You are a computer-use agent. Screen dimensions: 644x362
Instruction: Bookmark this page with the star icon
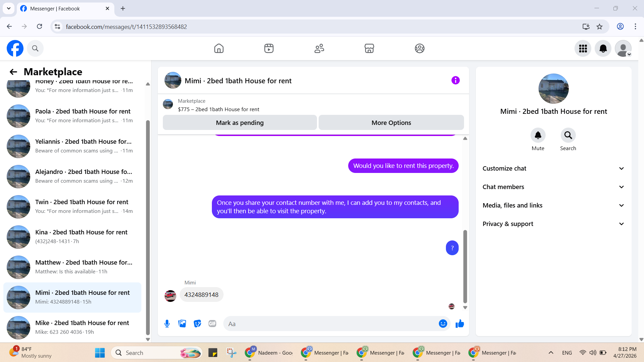pos(600,27)
